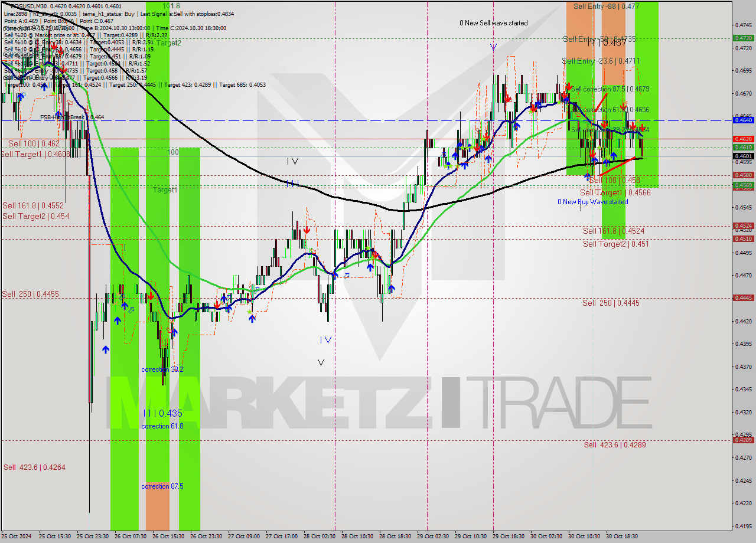Screen dimensions: 756x543
Task: Select the 'Sell Target1 | 0.4608' label
Action: (35, 154)
